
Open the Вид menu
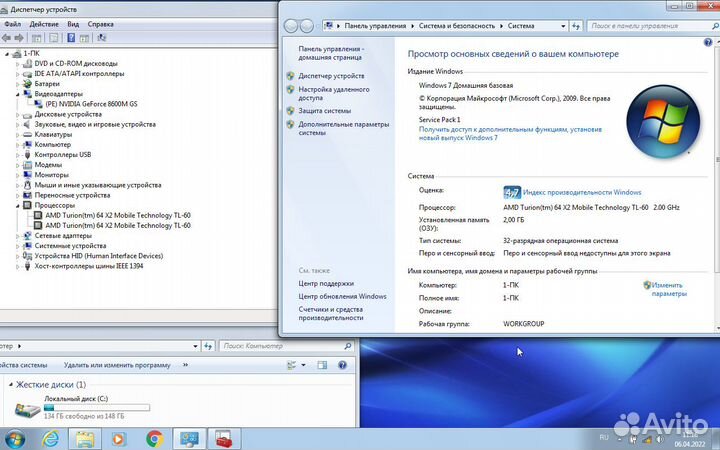pos(73,24)
